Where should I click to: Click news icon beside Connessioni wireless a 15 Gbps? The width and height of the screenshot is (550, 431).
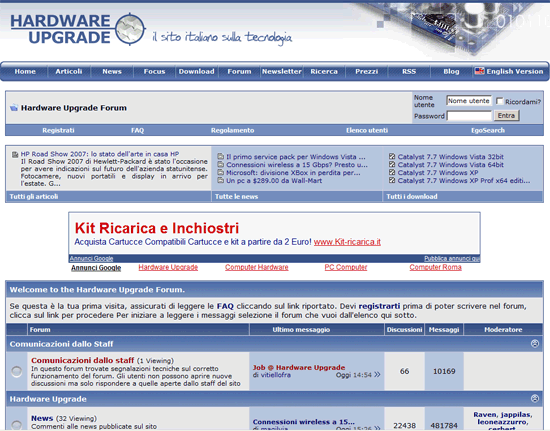coord(221,164)
